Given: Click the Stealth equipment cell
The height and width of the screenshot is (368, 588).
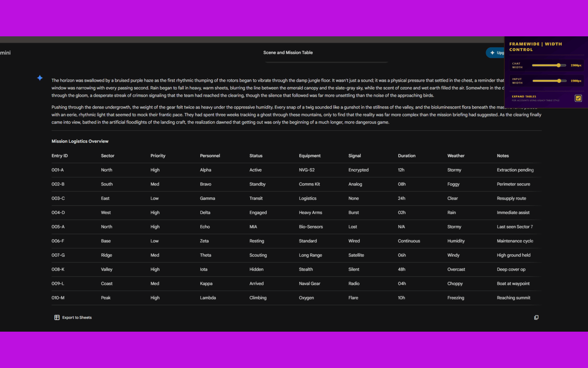Looking at the screenshot, I should [x=306, y=270].
